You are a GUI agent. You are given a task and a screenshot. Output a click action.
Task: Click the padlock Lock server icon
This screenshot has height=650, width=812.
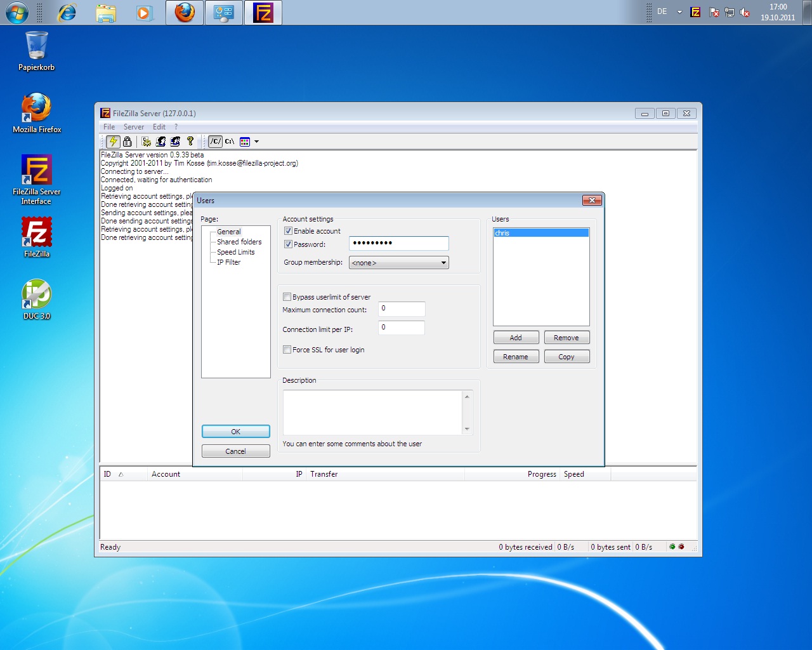pos(128,142)
